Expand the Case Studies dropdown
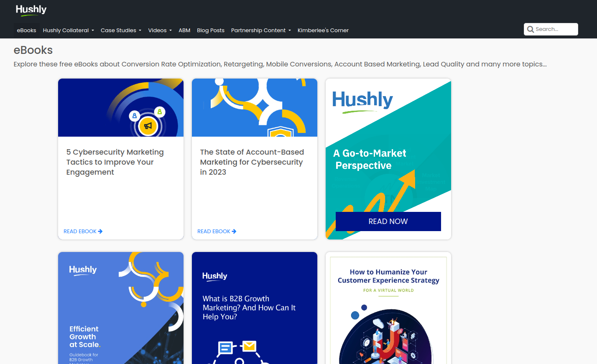 (121, 30)
